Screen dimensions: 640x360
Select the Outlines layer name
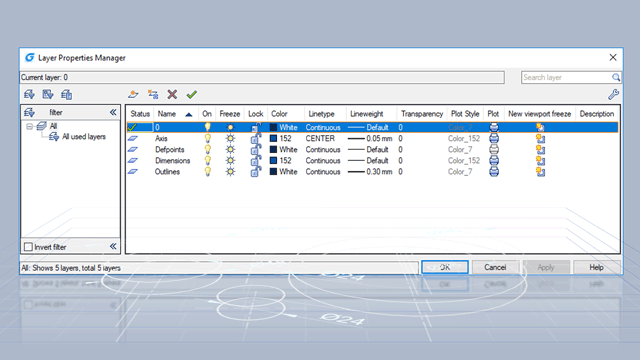coord(167,171)
